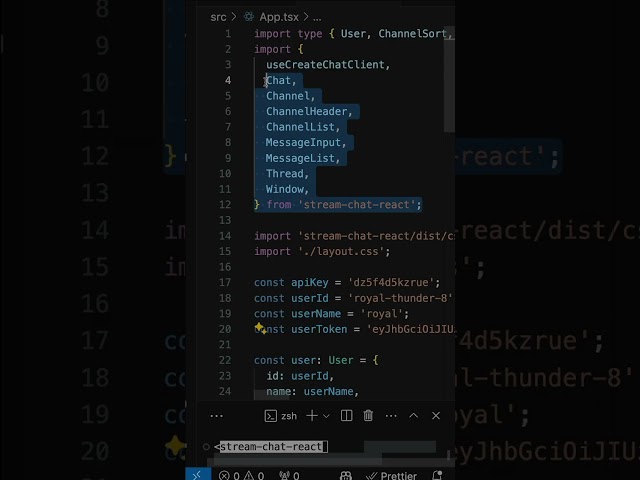Click the 'User' type annotation on line 22
Viewport: 640px width, 480px height.
click(340, 360)
